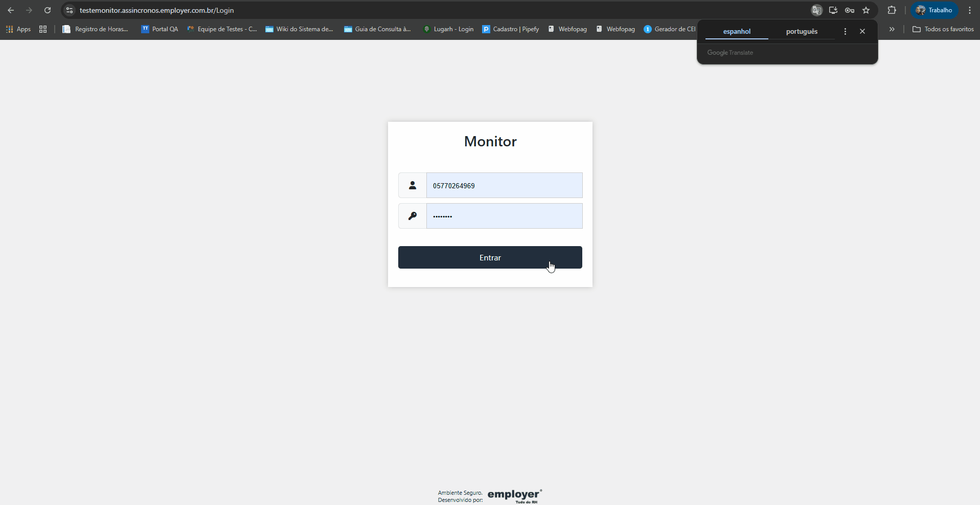This screenshot has height=505, width=980.
Task: Open the Trabalho profile button
Action: tap(935, 10)
